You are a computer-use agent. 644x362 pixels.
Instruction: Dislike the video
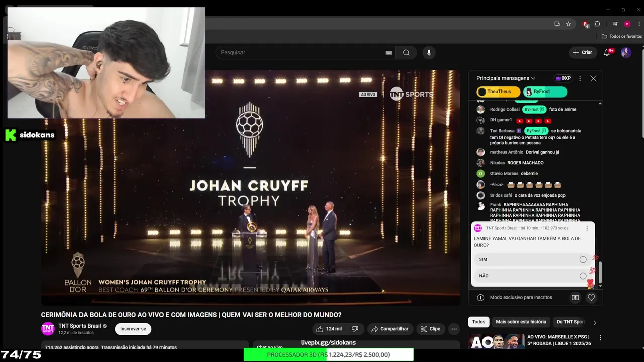pos(355,329)
